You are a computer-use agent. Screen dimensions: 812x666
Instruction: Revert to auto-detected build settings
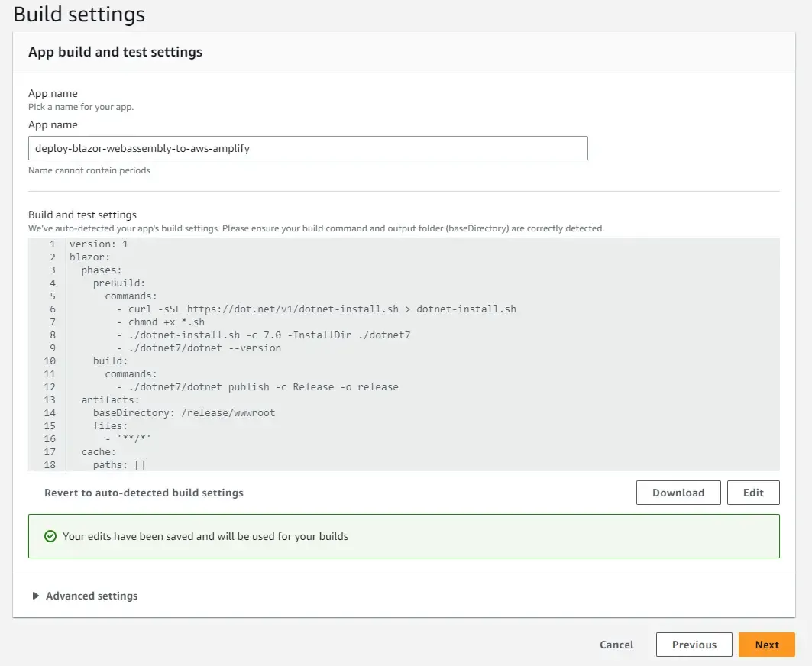[144, 493]
